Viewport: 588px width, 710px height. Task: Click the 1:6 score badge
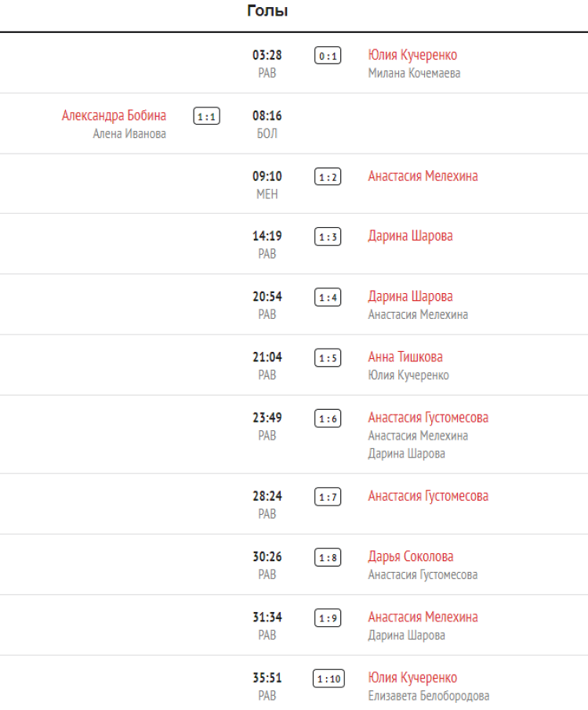click(x=328, y=418)
